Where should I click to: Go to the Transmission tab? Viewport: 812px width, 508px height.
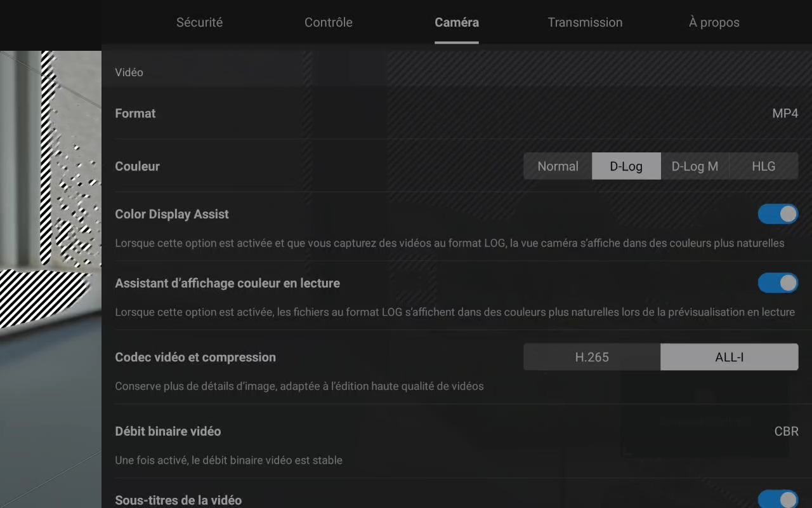coord(585,22)
